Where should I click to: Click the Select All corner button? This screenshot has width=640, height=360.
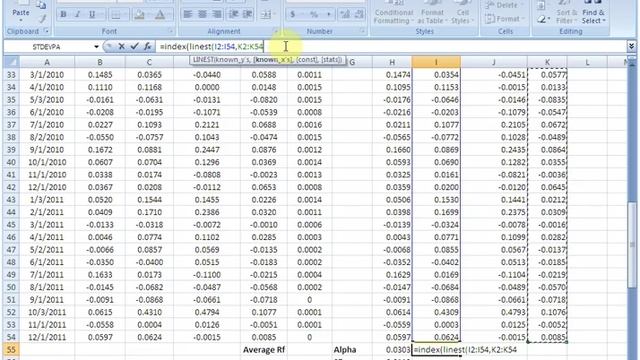[x=11, y=62]
